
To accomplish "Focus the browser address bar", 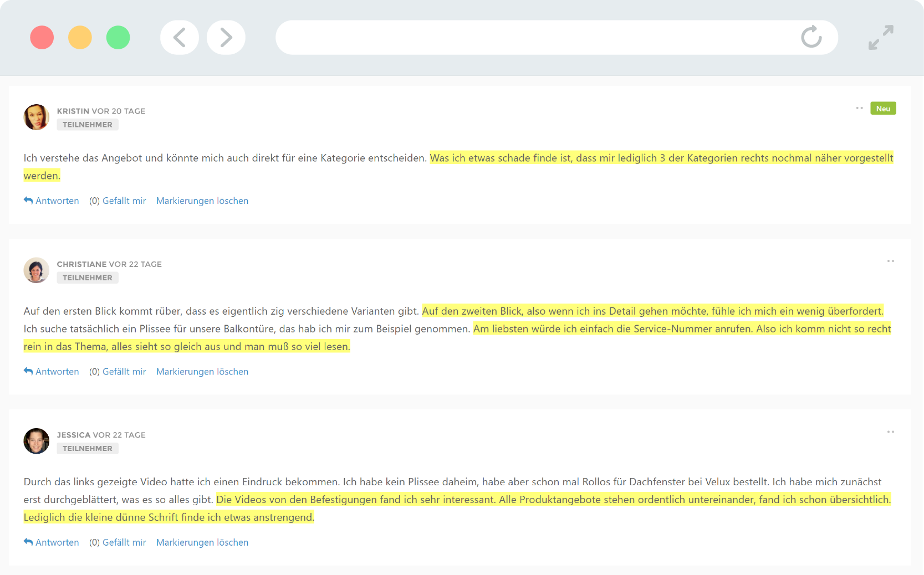I will [557, 38].
